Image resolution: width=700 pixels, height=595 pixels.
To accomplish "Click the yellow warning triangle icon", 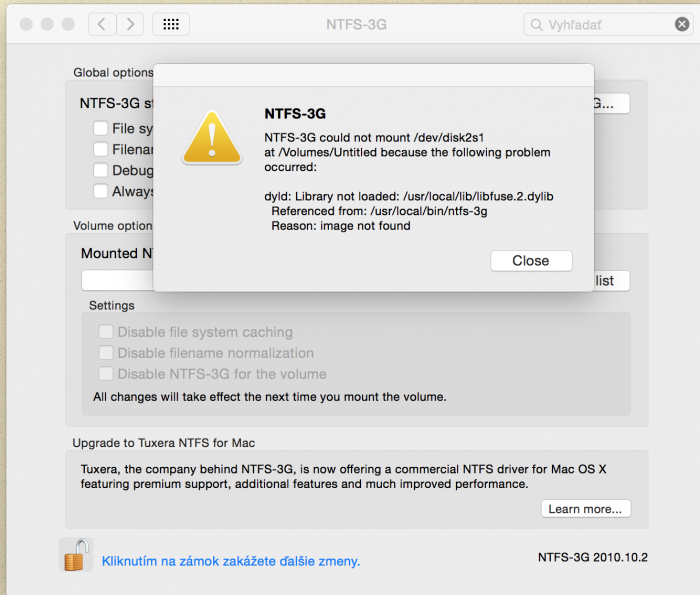I will 212,138.
